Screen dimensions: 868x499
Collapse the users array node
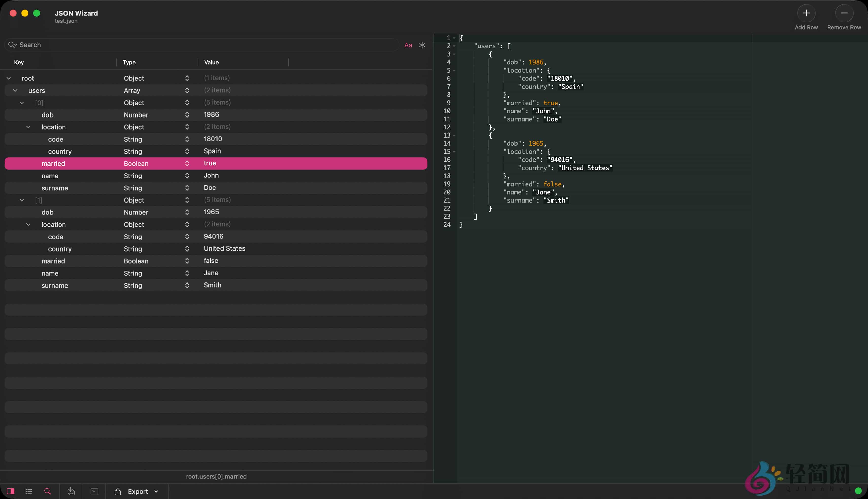click(15, 90)
